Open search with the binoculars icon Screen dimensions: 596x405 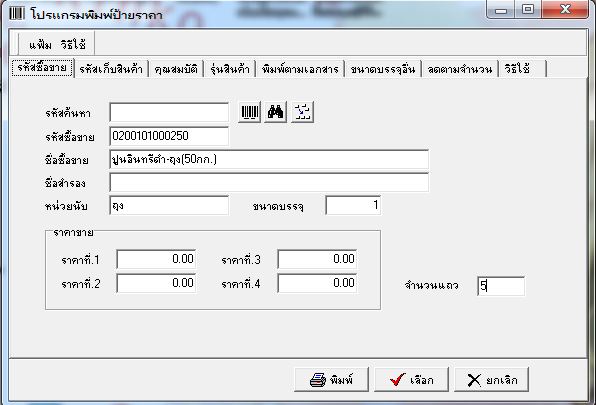pos(276,112)
